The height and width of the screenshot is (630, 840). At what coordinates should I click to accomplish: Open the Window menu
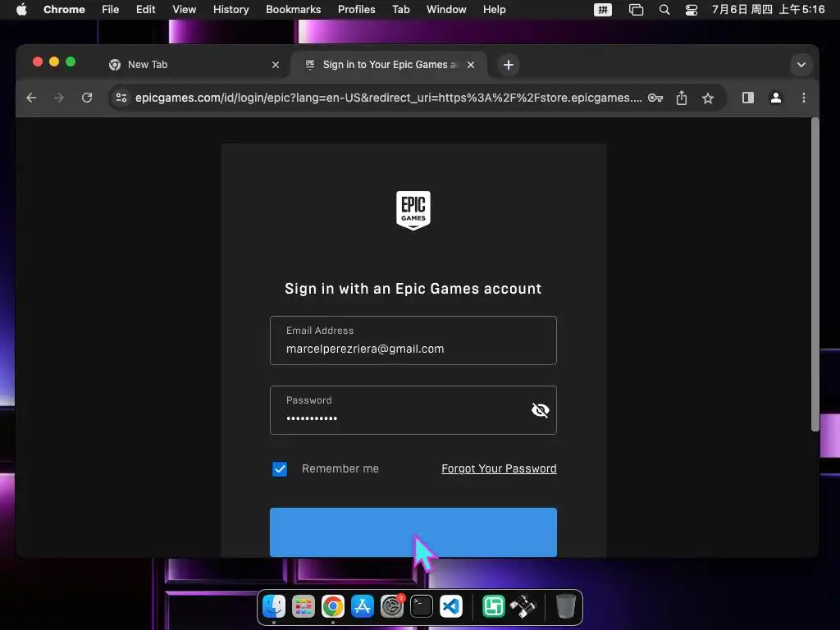(x=446, y=10)
